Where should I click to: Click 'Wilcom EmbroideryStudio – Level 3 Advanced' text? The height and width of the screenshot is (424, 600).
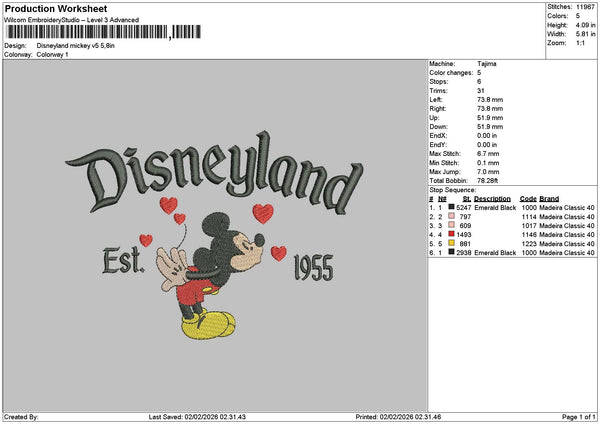point(72,20)
